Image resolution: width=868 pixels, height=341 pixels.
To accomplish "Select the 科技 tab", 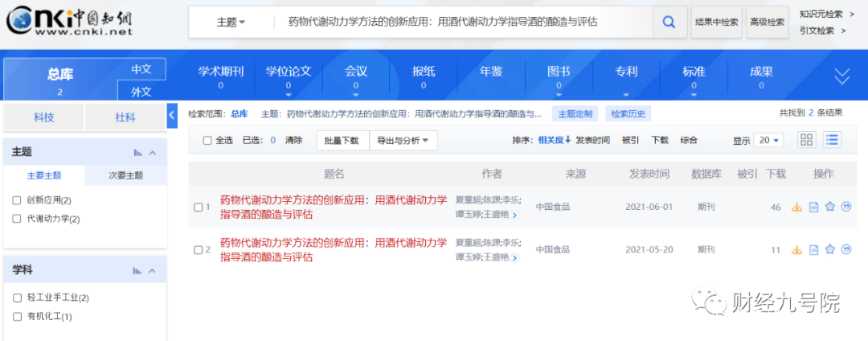I will coord(43,117).
